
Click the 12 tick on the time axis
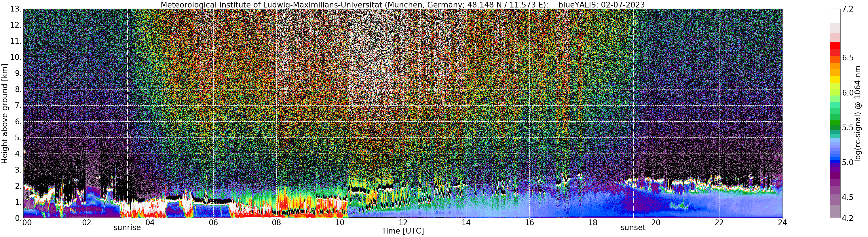click(403, 223)
